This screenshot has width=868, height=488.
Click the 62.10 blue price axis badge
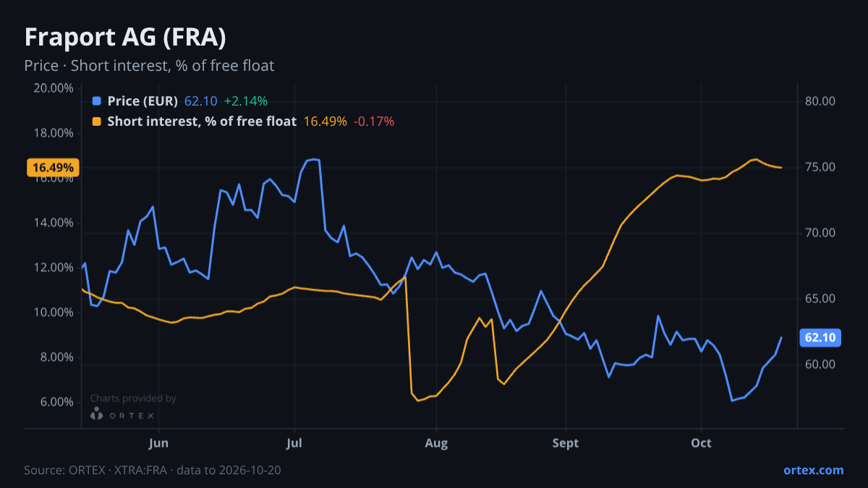click(820, 338)
